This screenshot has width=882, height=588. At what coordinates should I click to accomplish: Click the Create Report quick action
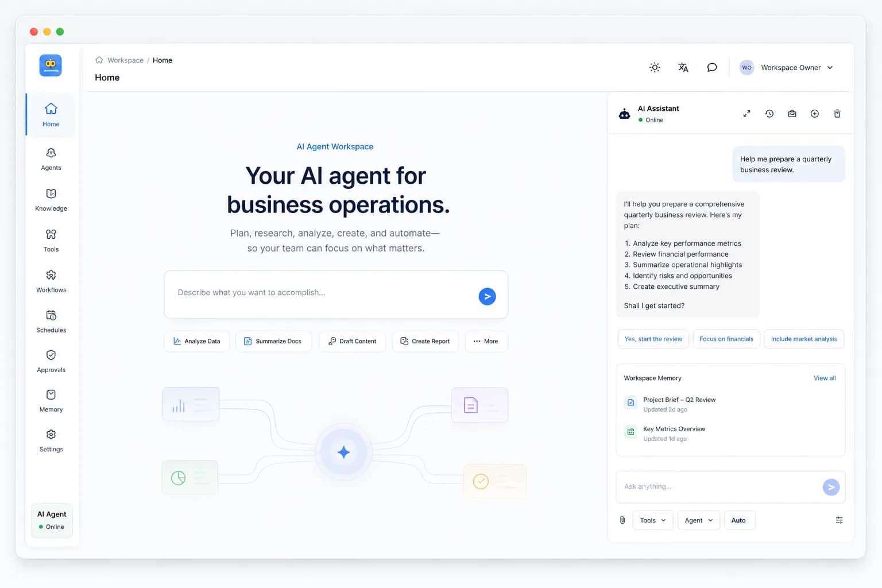click(x=425, y=341)
